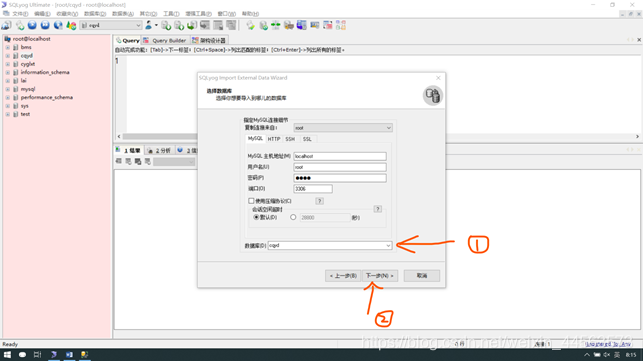Open the copy connection from dropdown showing root
This screenshot has height=361, width=643.
[343, 128]
